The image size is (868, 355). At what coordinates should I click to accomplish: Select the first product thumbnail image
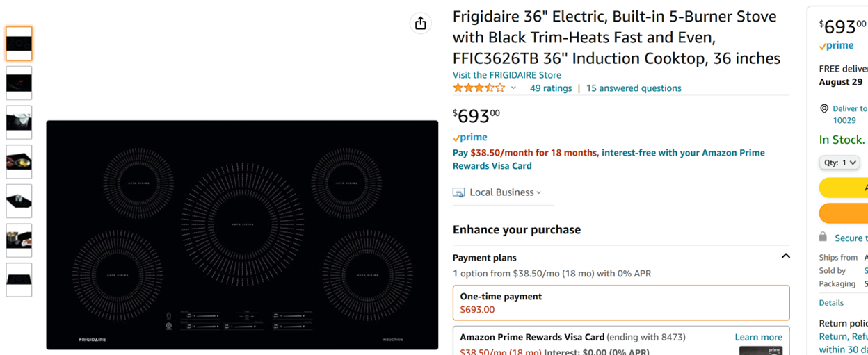point(19,44)
